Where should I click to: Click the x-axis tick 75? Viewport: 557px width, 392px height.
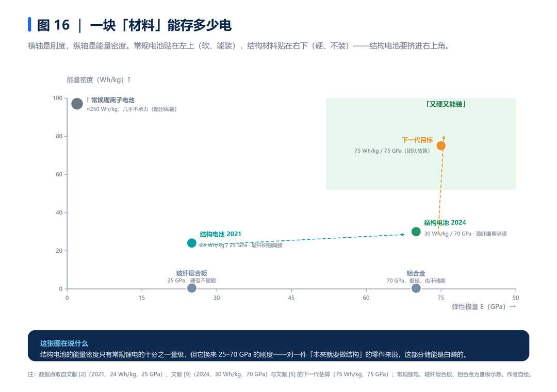[441, 298]
